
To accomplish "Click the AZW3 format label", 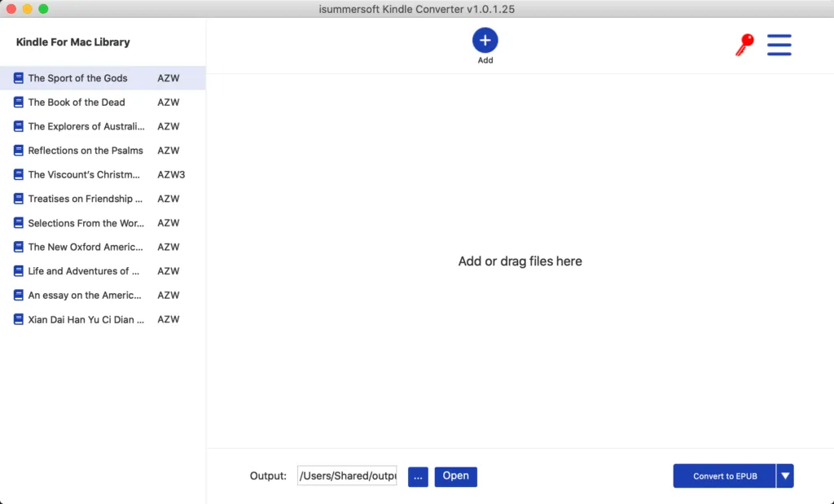I will point(171,174).
